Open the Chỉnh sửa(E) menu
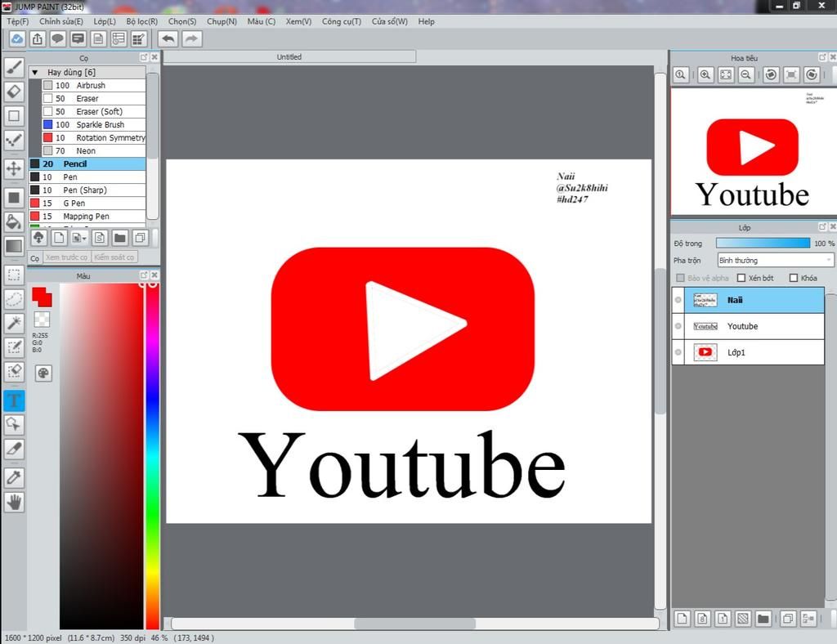The height and width of the screenshot is (644, 837). (60, 21)
